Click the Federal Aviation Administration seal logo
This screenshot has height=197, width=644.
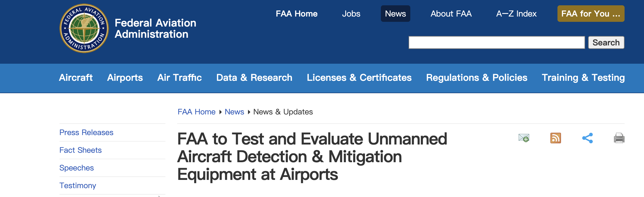pos(84,28)
